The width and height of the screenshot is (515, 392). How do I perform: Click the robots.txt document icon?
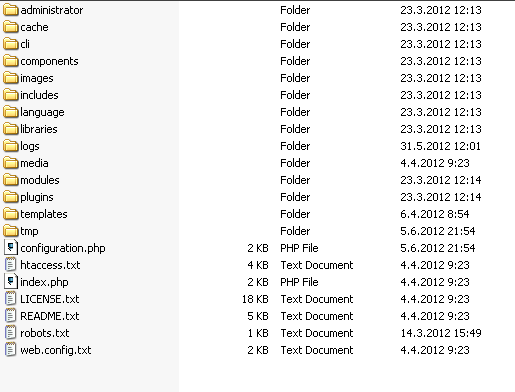coord(11,333)
